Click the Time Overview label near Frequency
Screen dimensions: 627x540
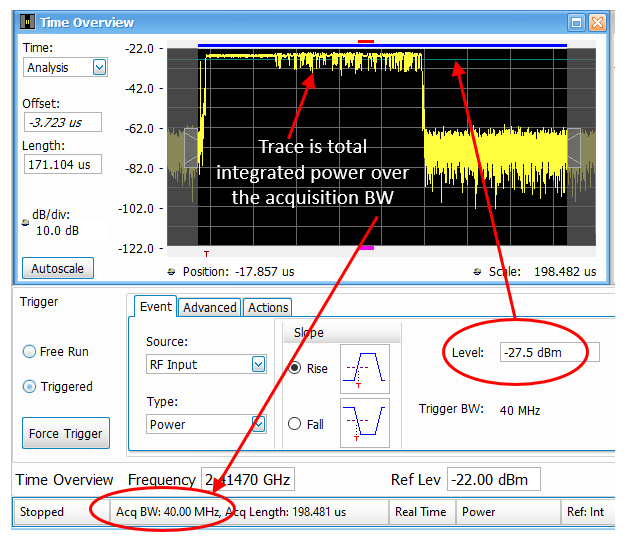coord(64,480)
